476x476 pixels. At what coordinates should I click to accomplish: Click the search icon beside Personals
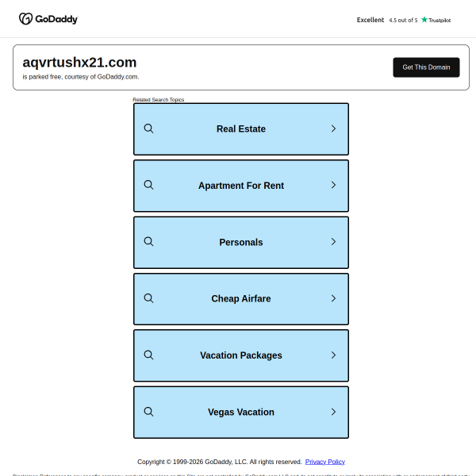coord(148,242)
